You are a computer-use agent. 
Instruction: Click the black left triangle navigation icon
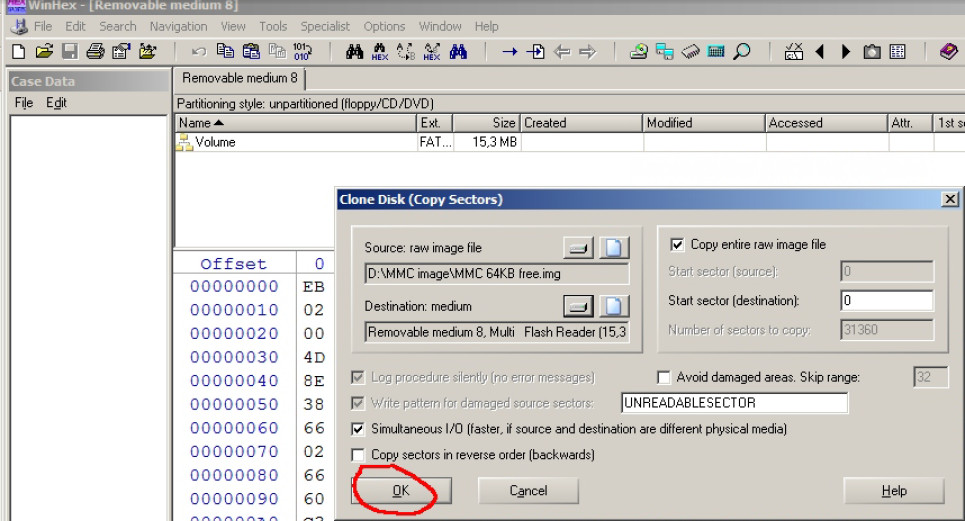pos(820,52)
